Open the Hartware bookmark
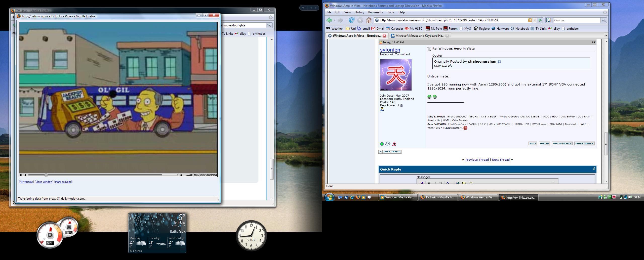The image size is (644, 260). tap(500, 28)
